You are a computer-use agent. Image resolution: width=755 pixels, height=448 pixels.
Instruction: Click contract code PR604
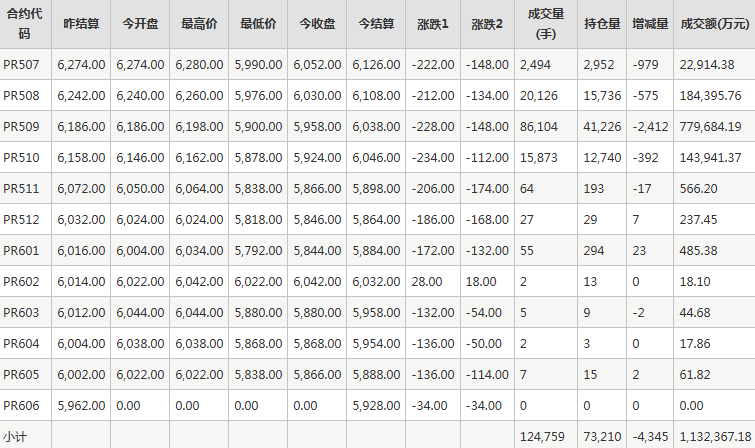pos(21,343)
